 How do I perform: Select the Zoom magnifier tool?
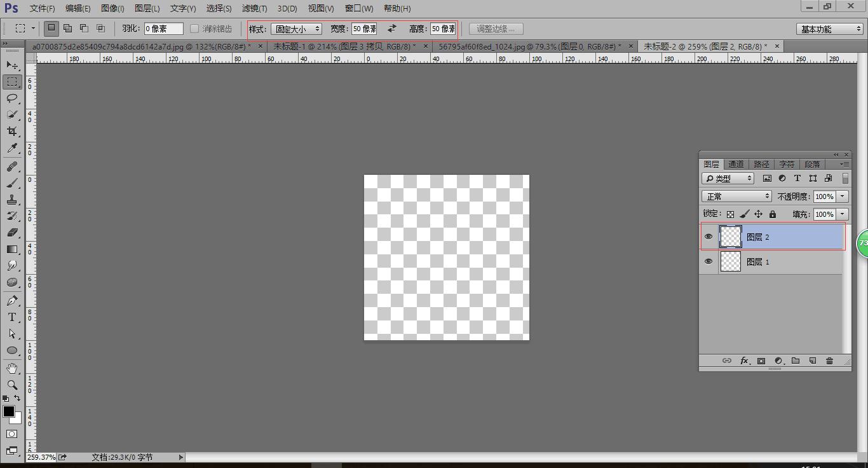click(x=12, y=385)
